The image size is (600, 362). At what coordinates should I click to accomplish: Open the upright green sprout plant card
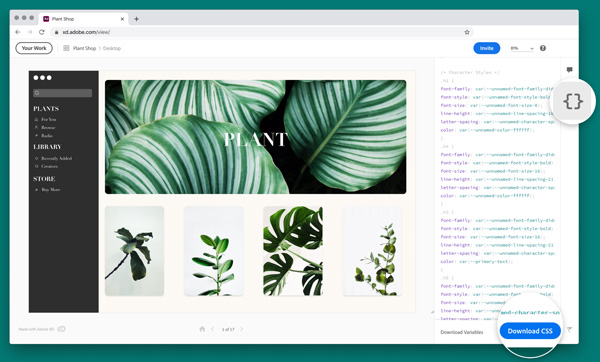pos(214,251)
